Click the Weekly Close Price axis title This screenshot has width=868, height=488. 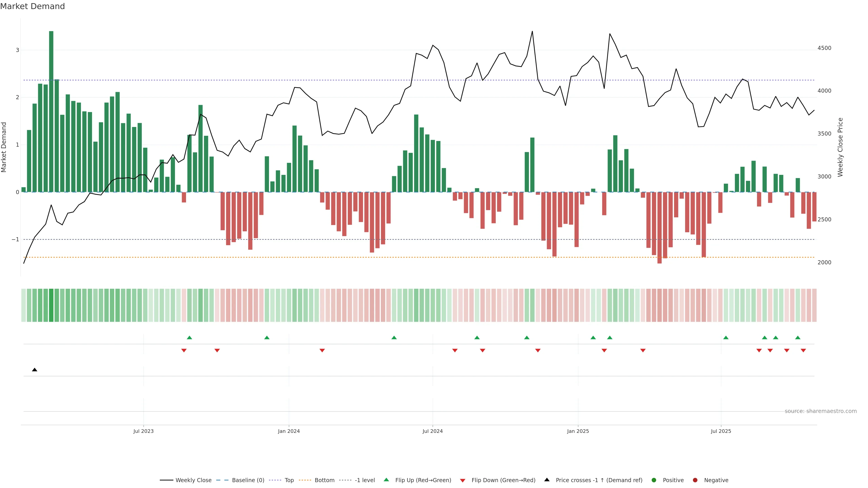tap(840, 147)
